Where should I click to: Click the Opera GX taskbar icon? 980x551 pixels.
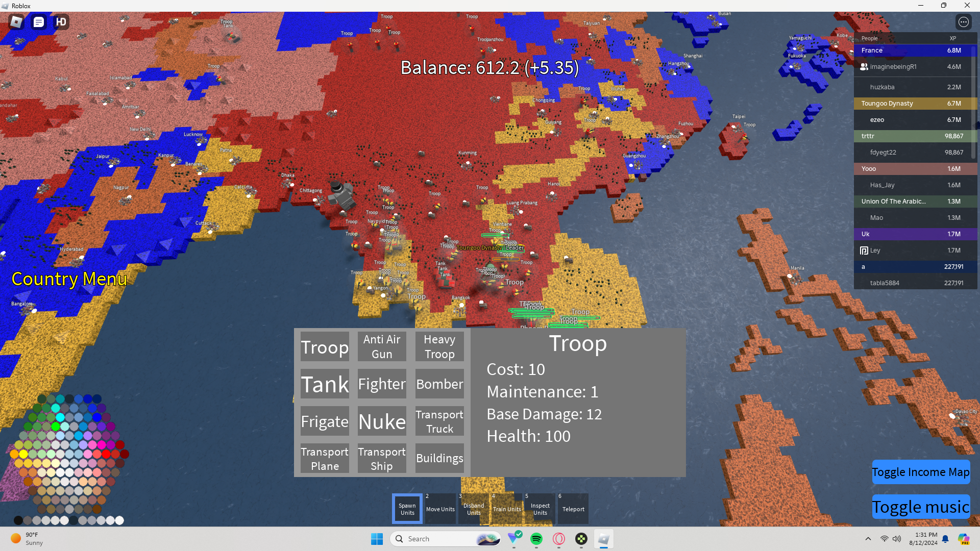coord(559,539)
